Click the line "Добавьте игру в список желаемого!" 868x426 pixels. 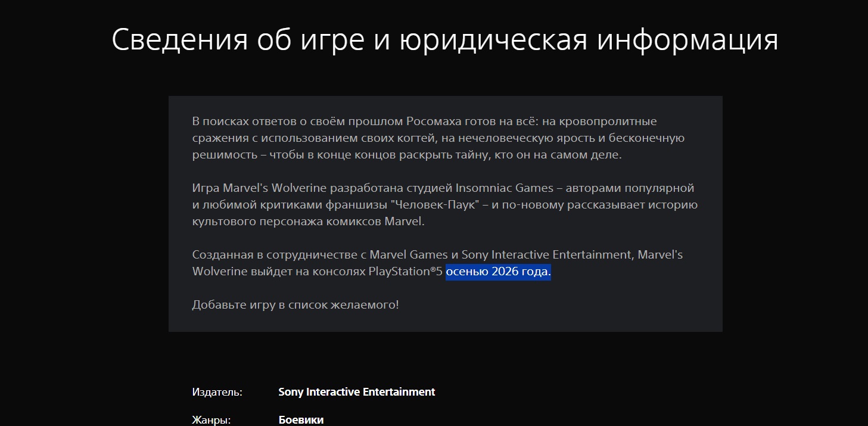pyautogui.click(x=295, y=305)
